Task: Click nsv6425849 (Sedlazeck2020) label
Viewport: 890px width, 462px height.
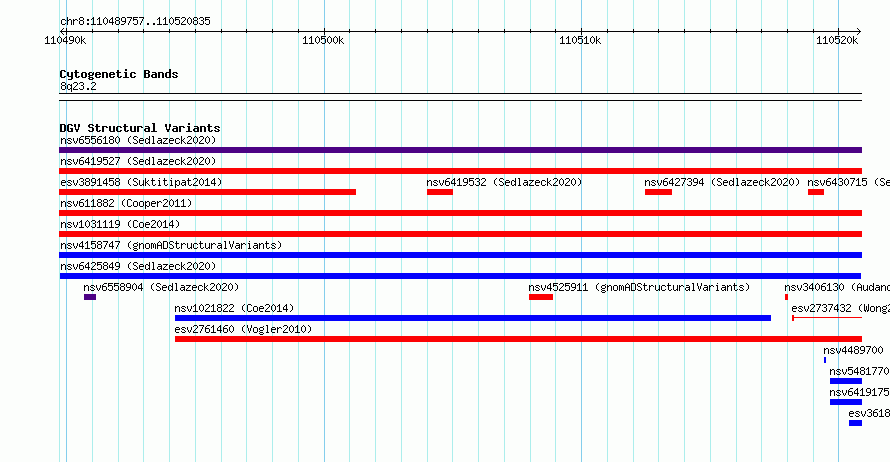Action: click(138, 266)
